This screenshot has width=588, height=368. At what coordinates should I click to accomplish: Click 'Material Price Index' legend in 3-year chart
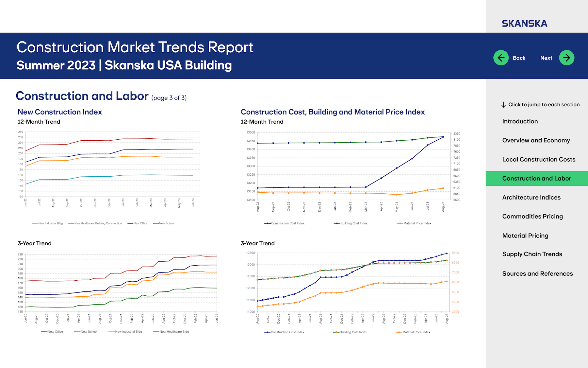tap(413, 332)
